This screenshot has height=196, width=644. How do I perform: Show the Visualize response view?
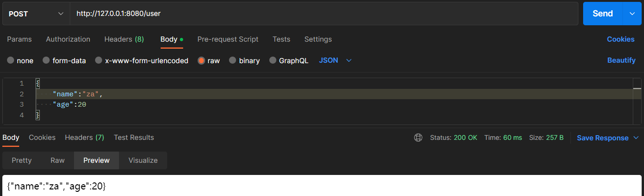click(x=143, y=160)
